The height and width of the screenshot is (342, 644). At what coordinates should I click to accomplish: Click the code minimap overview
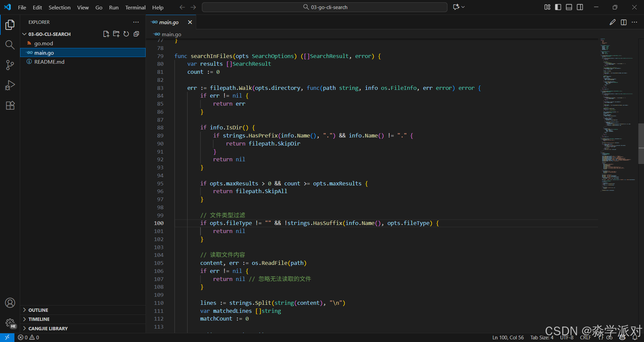tap(618, 115)
